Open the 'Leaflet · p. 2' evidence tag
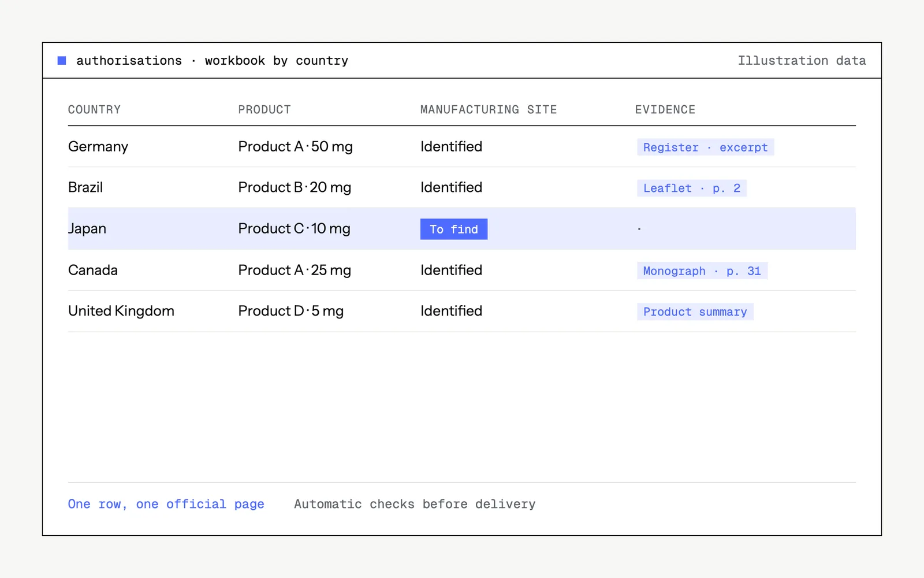 pos(692,188)
